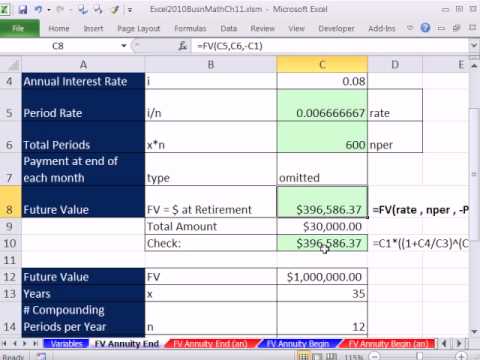Click the Save icon in Quick Access Toolbar

(22, 9)
